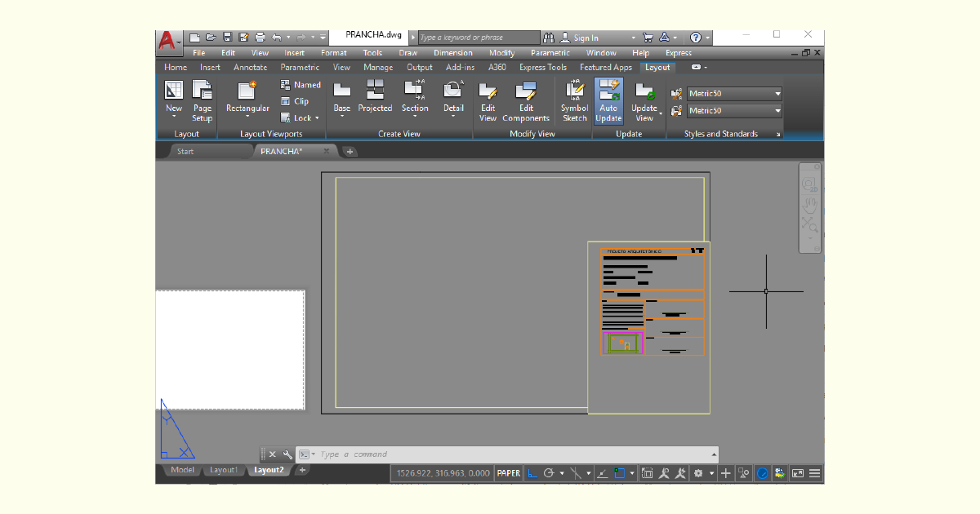
Task: Switch to the Model tab
Action: click(182, 470)
